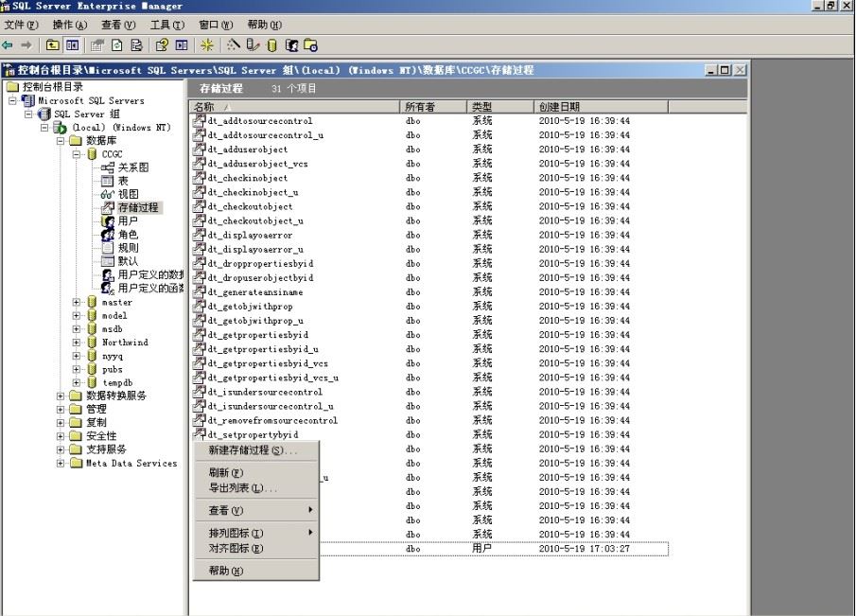Image resolution: width=857 pixels, height=616 pixels.
Task: Select the tempdb database in the tree
Action: point(117,382)
